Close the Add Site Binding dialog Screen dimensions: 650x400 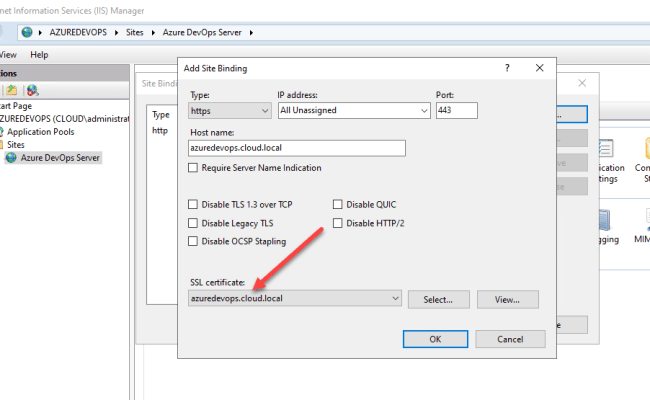pos(539,68)
